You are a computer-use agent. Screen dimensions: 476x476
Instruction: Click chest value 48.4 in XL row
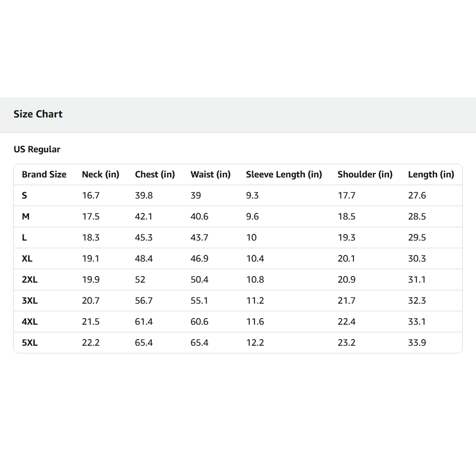coord(144,259)
